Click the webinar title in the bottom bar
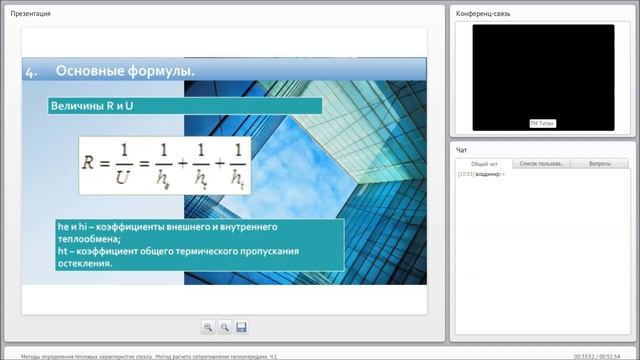 149,357
